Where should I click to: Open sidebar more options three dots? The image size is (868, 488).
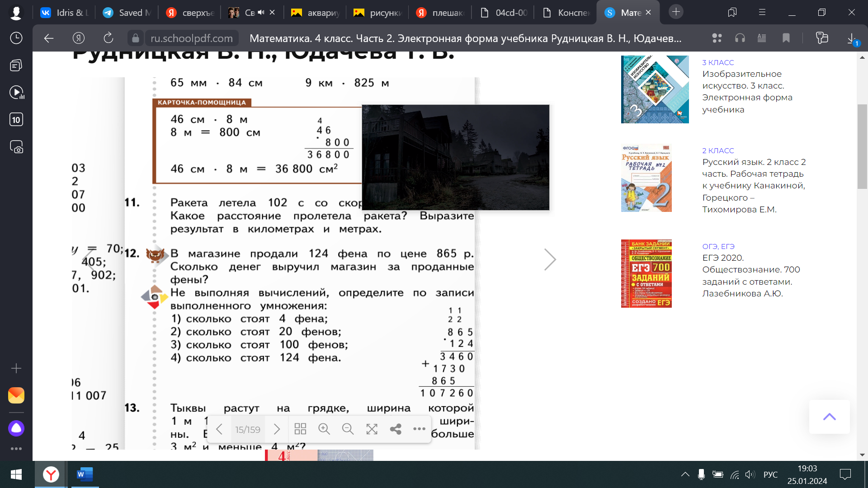16,449
